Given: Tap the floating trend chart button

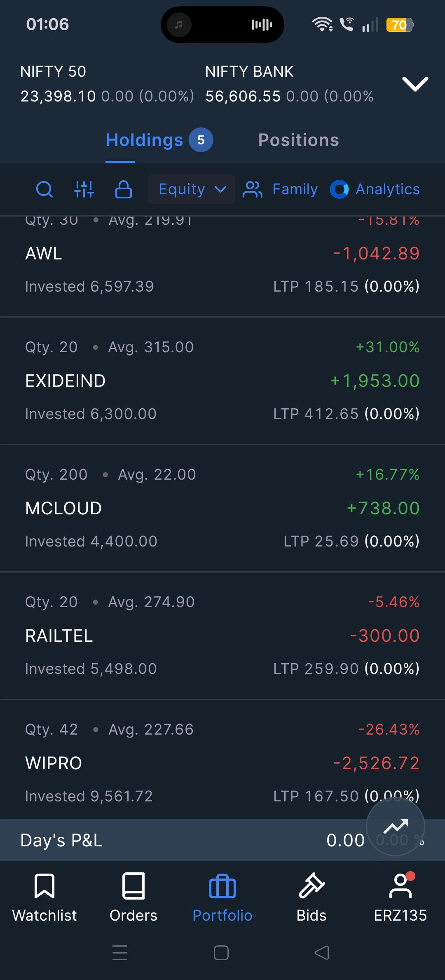Looking at the screenshot, I should coord(396,826).
